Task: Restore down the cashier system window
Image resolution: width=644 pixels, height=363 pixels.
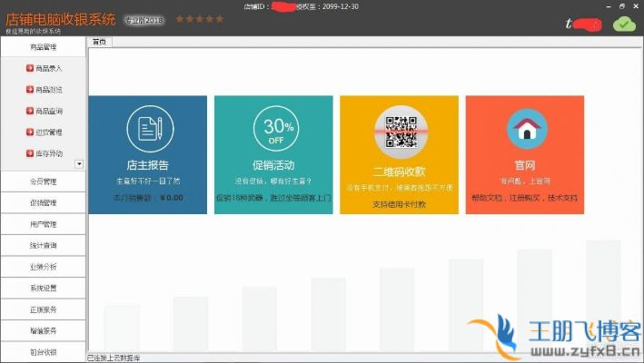Action: coord(622,6)
